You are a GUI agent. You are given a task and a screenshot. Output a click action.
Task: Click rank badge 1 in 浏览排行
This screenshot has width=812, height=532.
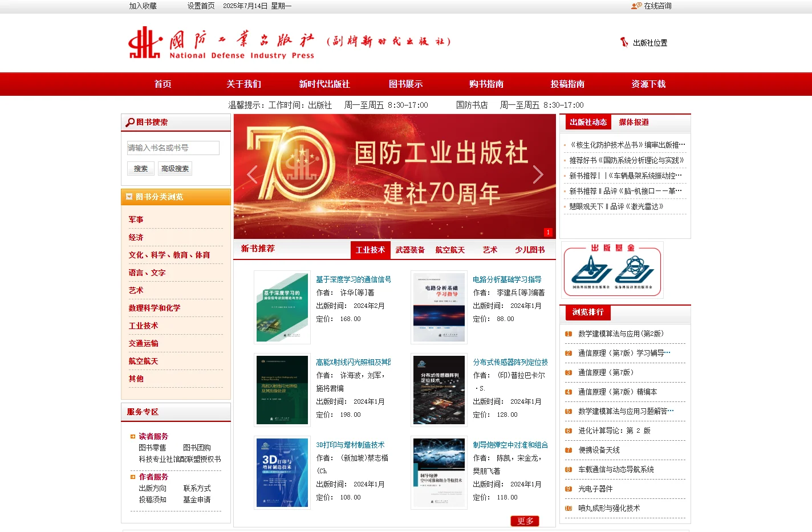(x=569, y=334)
